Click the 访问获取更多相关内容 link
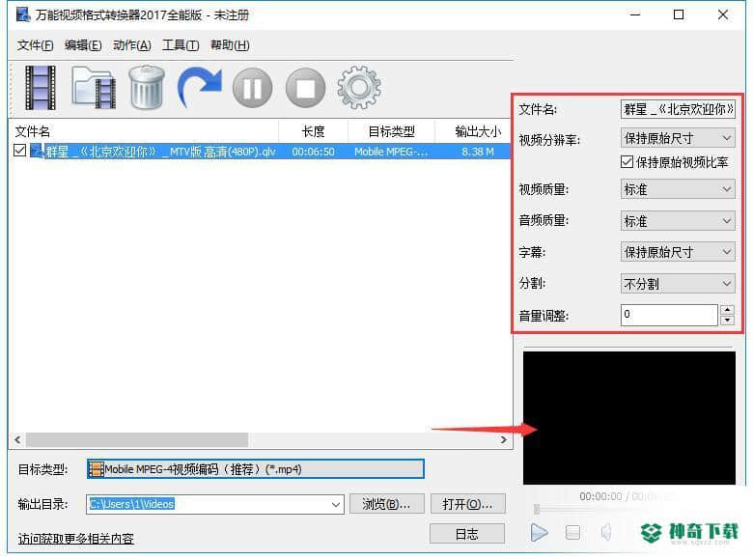The width and height of the screenshot is (753, 560). coord(75,539)
